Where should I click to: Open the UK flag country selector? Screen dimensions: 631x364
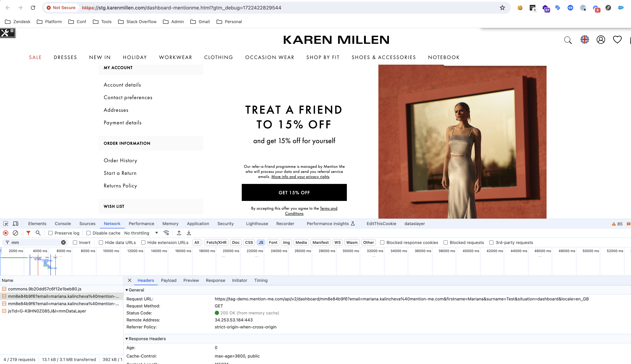(585, 39)
